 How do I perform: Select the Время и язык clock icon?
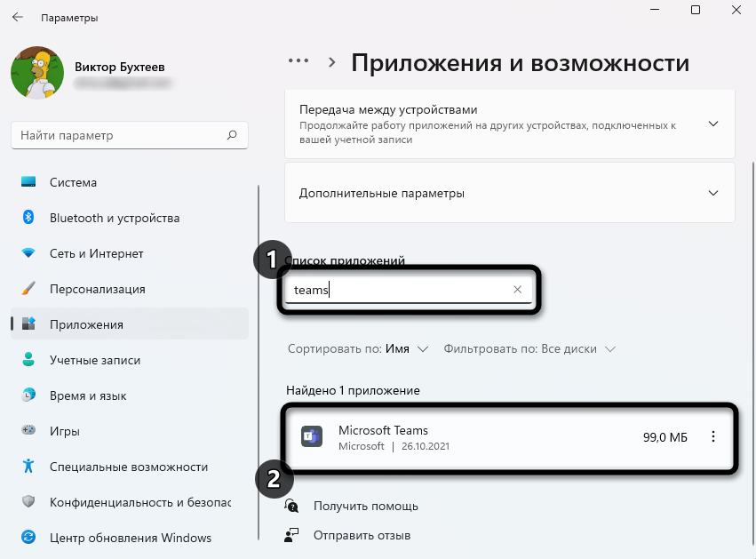28,395
